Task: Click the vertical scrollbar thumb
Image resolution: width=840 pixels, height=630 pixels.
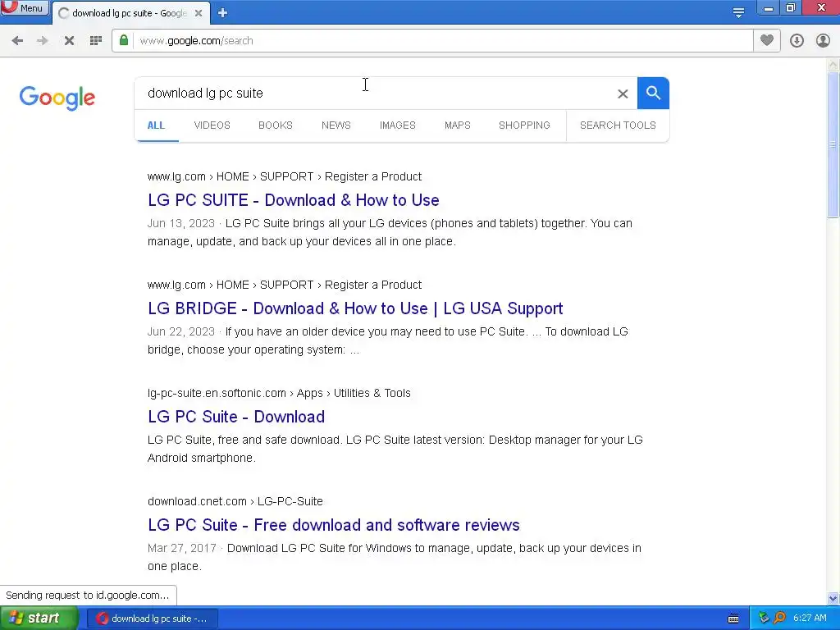Action: click(x=833, y=144)
